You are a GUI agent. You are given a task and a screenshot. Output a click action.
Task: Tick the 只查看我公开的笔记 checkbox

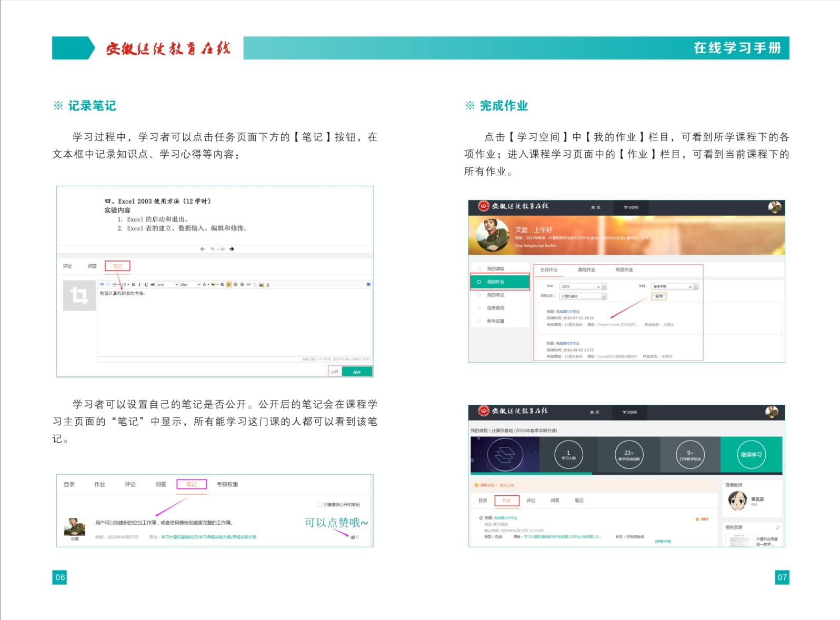[320, 504]
